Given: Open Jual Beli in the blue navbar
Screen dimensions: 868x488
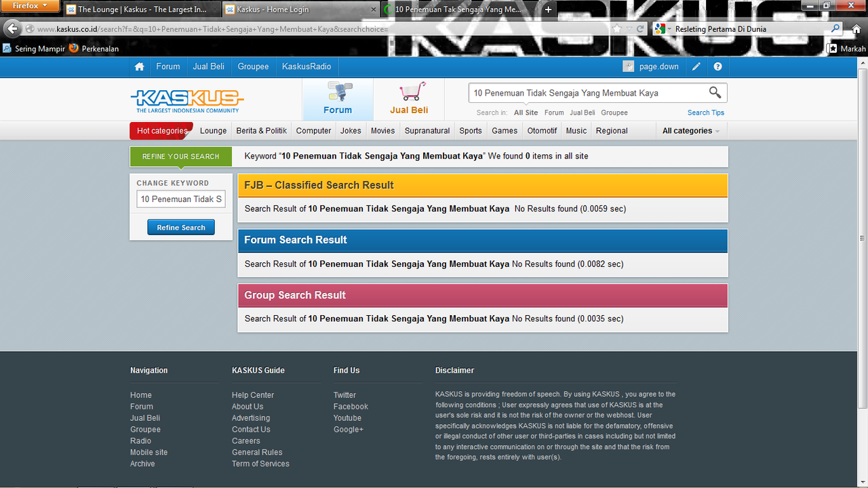Looking at the screenshot, I should [x=209, y=66].
